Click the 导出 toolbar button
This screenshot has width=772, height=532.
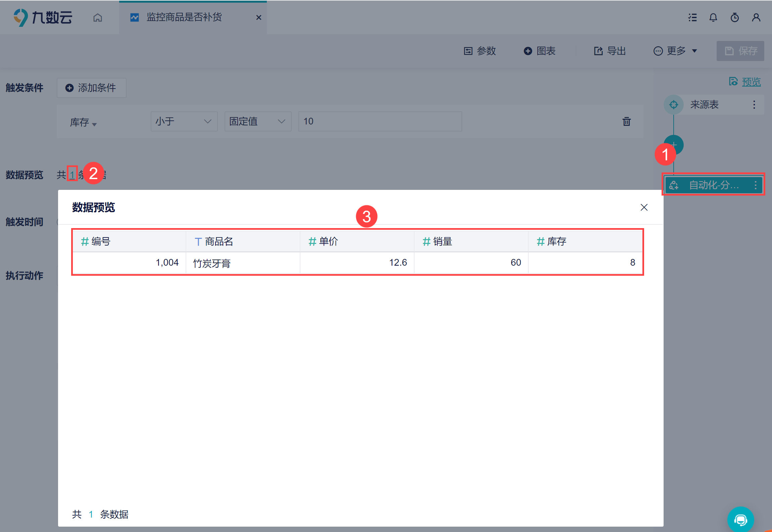click(610, 51)
